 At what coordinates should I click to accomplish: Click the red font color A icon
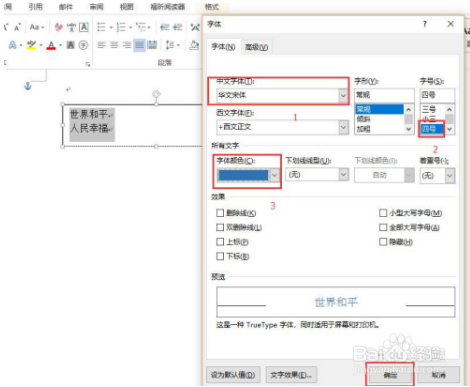[x=51, y=45]
